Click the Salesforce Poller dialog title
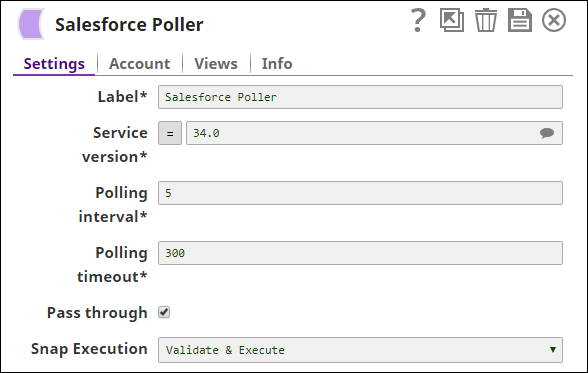 pyautogui.click(x=129, y=25)
